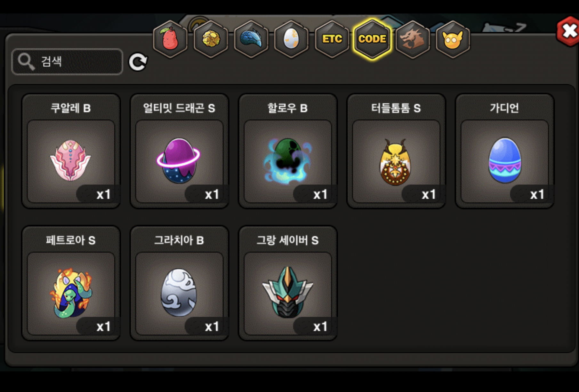The height and width of the screenshot is (392, 579).
Task: Focus the 검색 search field
Action: point(67,62)
